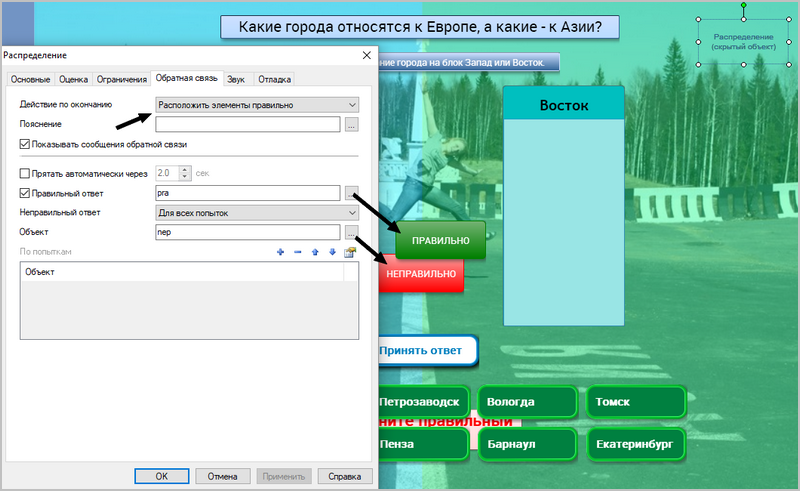
Task: Switch to Оценка tab
Action: pyautogui.click(x=73, y=79)
